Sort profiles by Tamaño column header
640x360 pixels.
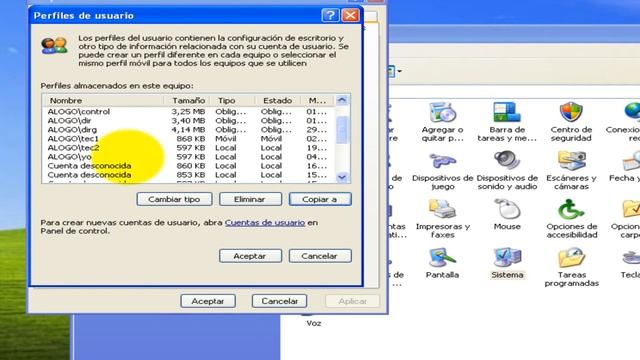click(187, 100)
